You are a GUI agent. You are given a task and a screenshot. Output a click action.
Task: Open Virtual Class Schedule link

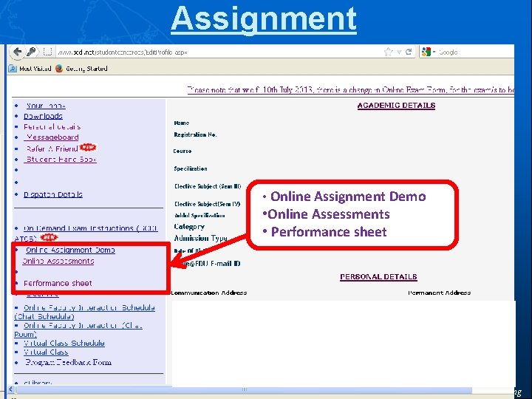pos(64,343)
